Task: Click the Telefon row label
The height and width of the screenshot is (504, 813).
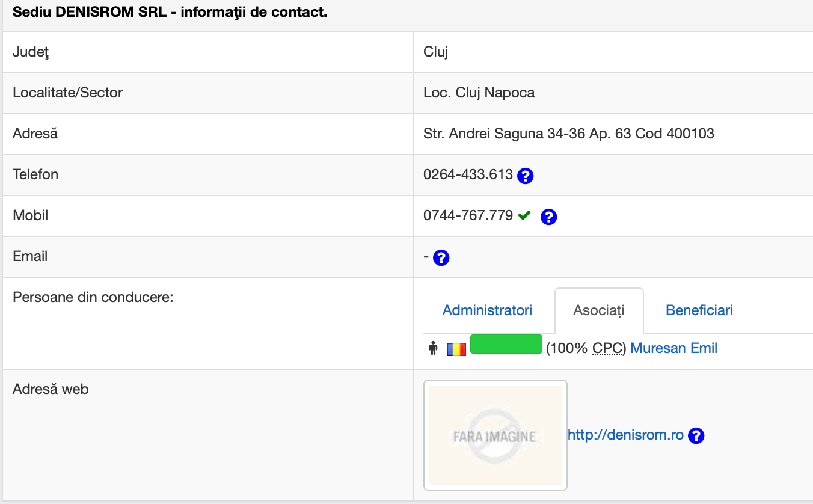Action: (35, 174)
